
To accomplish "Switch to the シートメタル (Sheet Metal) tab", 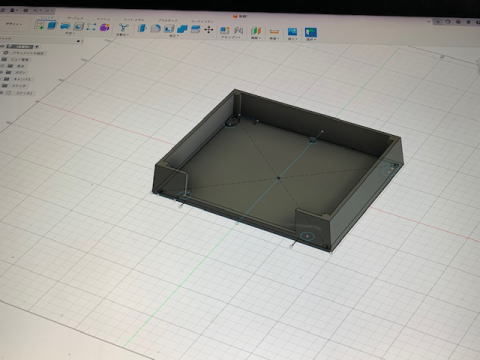I will [133, 20].
